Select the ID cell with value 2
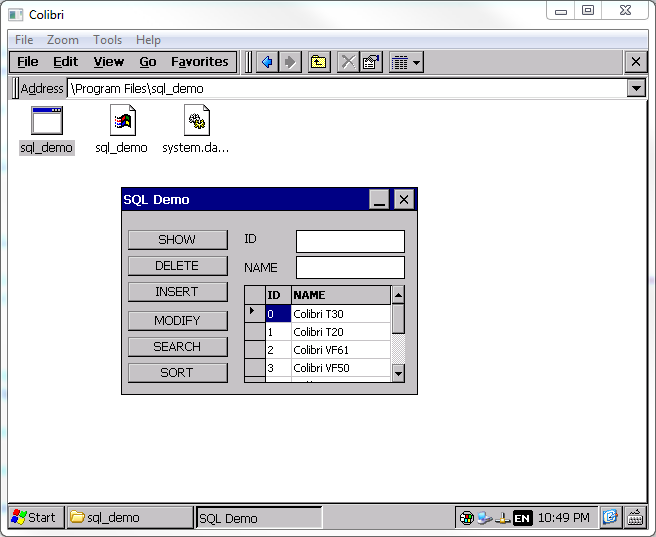This screenshot has width=656, height=537. 278,350
